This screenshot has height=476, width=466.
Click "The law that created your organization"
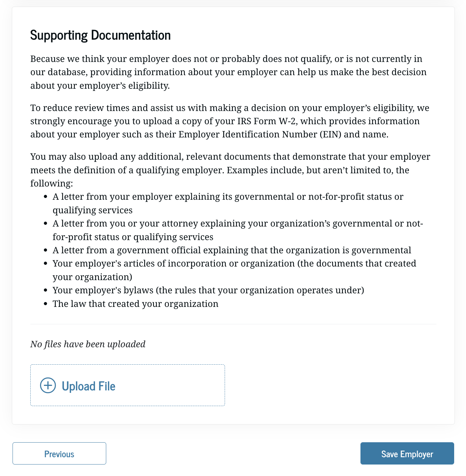click(x=135, y=304)
